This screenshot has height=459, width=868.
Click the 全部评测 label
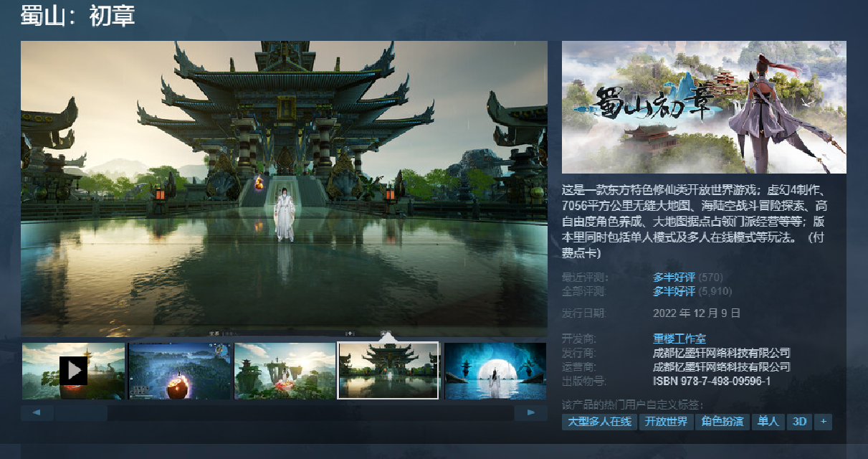pyautogui.click(x=585, y=291)
